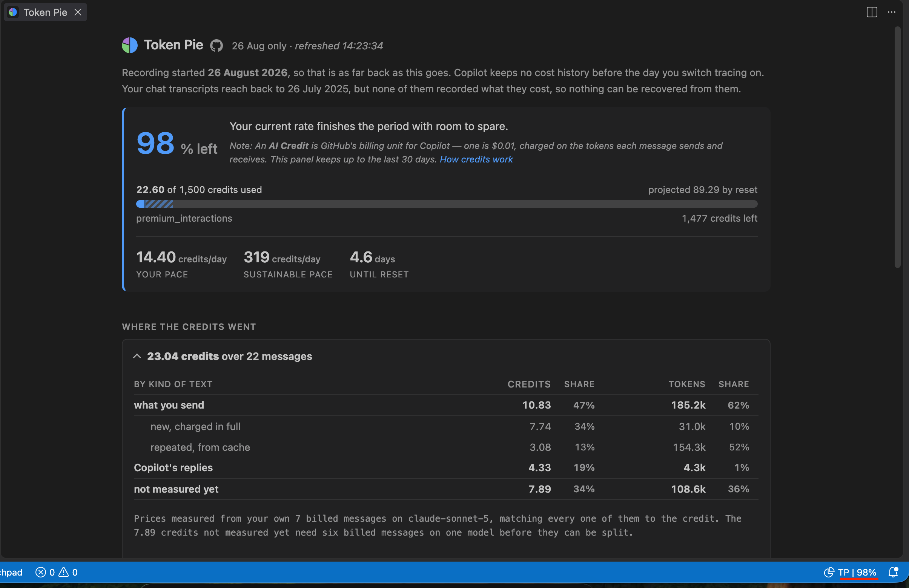The width and height of the screenshot is (909, 588).
Task: Click the CREDITS column header
Action: click(529, 384)
